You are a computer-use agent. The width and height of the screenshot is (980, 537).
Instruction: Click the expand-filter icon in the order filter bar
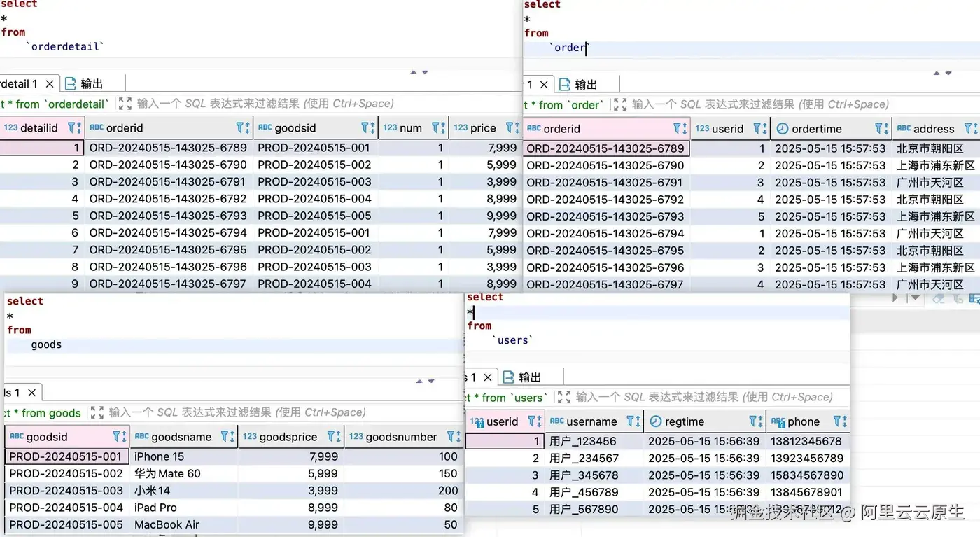coord(619,104)
